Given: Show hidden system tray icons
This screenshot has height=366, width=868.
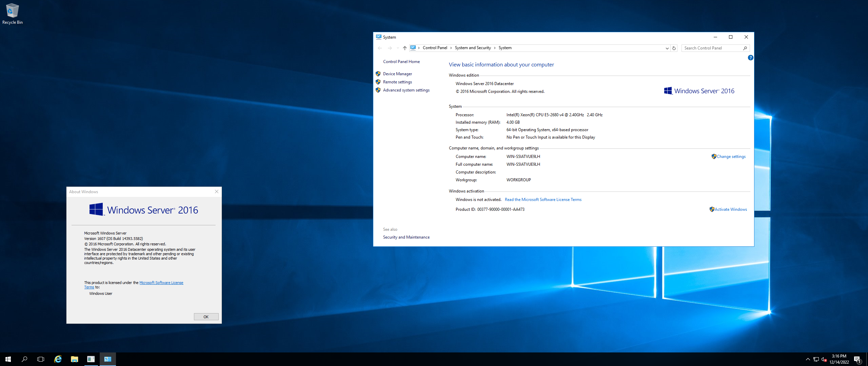Looking at the screenshot, I should coord(808,359).
